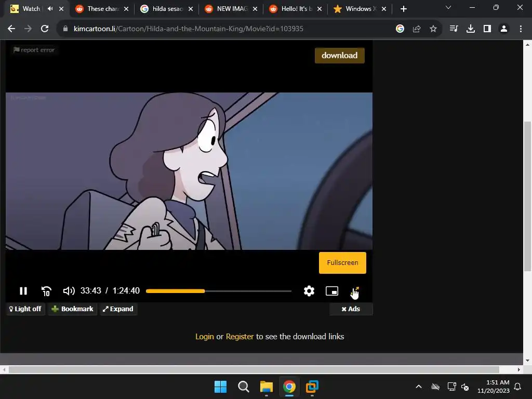Screen dimensions: 532x399
Task: Open Chrome three-dot menu
Action: [521, 29]
